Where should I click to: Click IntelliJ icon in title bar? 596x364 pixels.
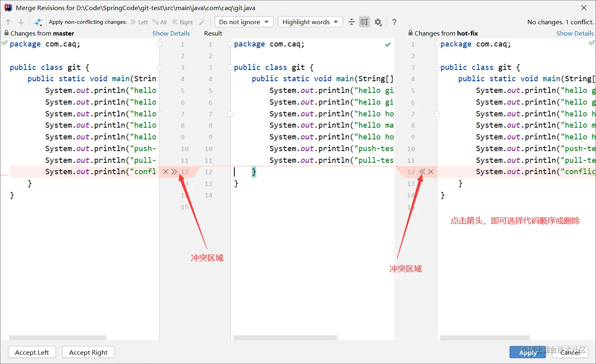click(8, 8)
